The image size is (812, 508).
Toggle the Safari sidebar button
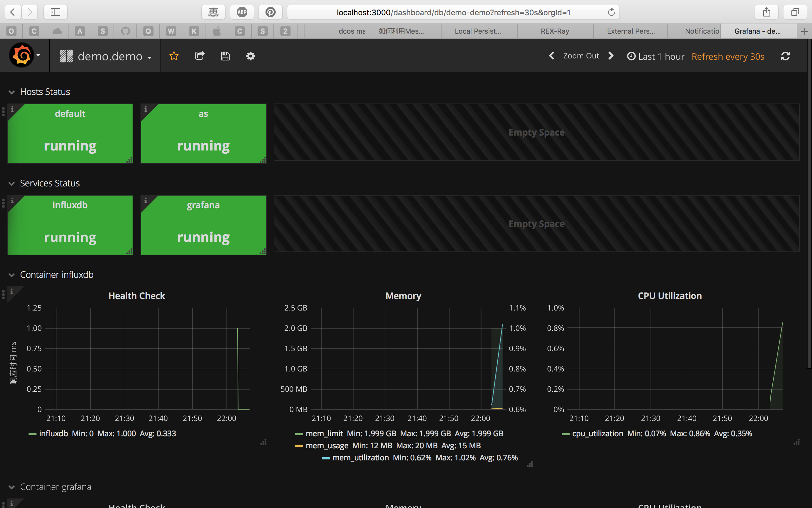56,12
